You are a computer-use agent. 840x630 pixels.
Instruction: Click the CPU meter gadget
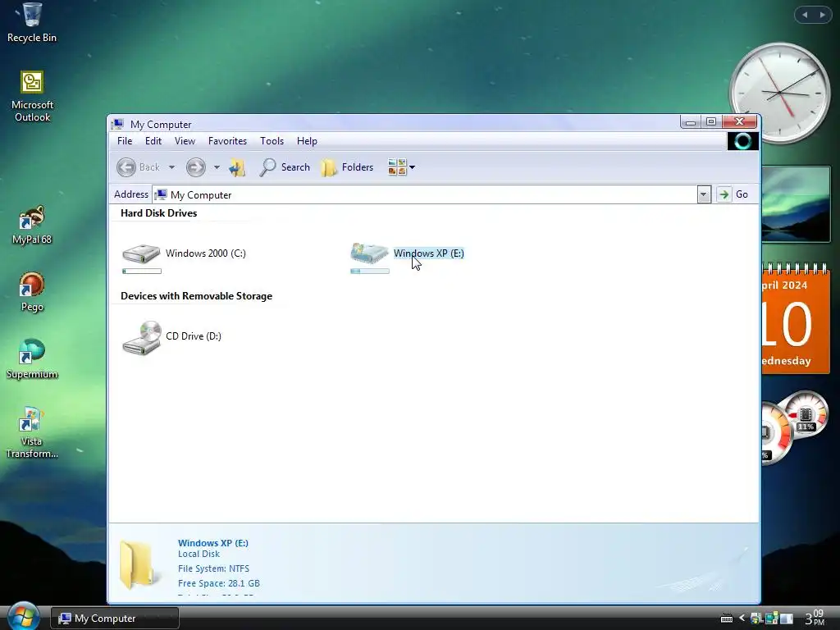point(795,430)
